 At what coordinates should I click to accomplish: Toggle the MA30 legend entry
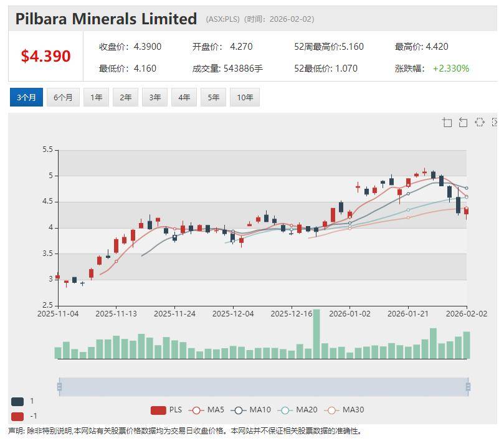tap(344, 410)
